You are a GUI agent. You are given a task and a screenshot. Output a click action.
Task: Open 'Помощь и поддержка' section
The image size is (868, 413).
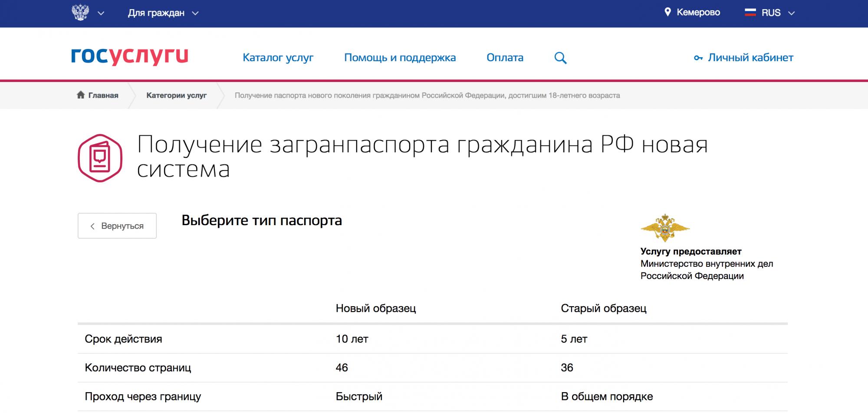[x=400, y=58]
